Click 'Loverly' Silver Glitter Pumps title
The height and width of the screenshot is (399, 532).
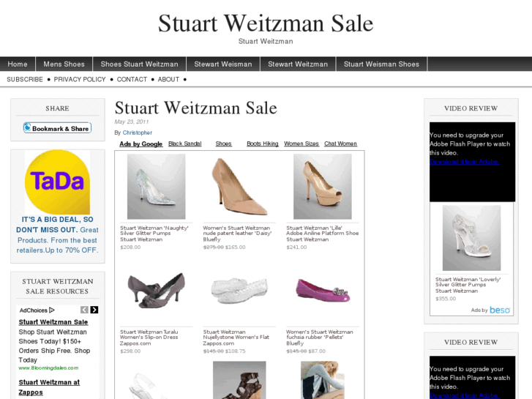coord(468,282)
